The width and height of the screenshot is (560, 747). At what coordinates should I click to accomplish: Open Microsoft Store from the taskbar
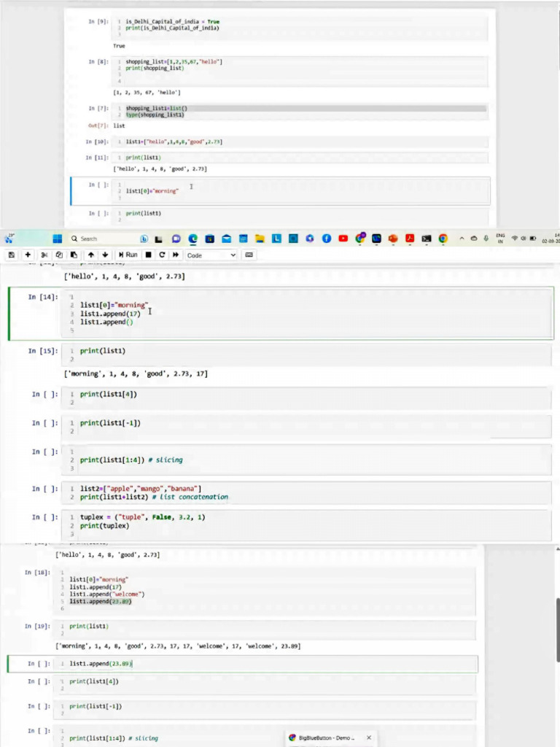point(209,239)
